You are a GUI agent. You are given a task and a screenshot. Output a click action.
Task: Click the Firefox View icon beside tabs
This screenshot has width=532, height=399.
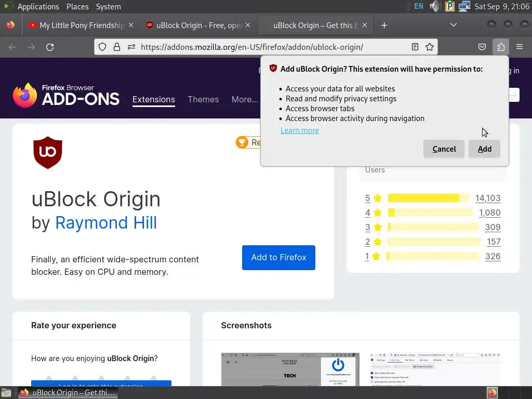(10, 25)
